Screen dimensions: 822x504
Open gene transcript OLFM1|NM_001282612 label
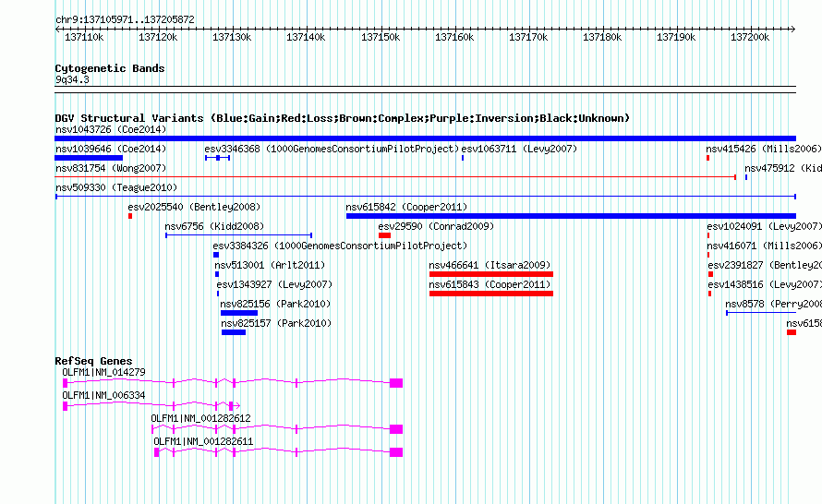(x=200, y=418)
